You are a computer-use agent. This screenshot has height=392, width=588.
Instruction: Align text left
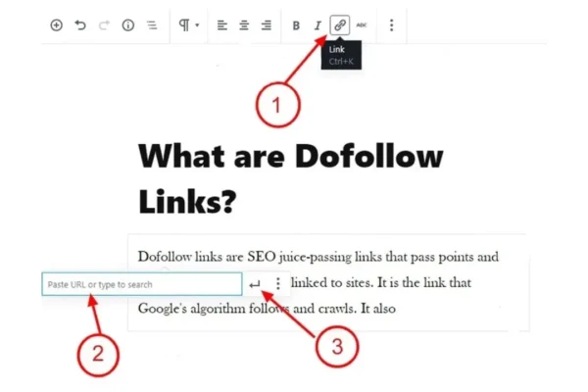tap(221, 25)
